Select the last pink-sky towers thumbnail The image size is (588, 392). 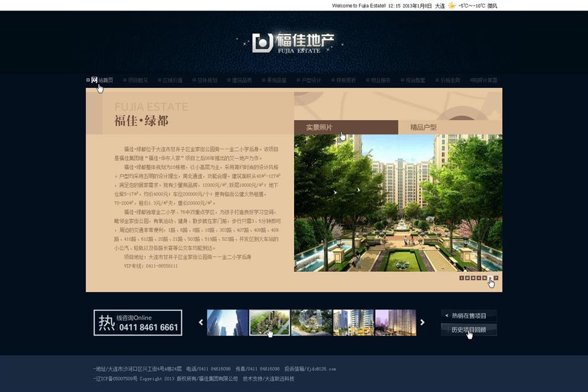[x=395, y=323]
